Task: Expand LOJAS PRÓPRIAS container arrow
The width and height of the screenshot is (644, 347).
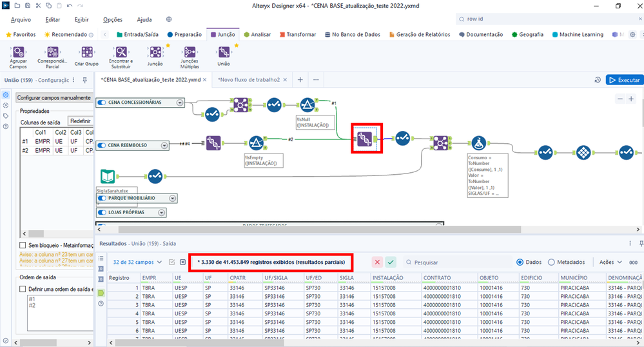Action: point(161,213)
